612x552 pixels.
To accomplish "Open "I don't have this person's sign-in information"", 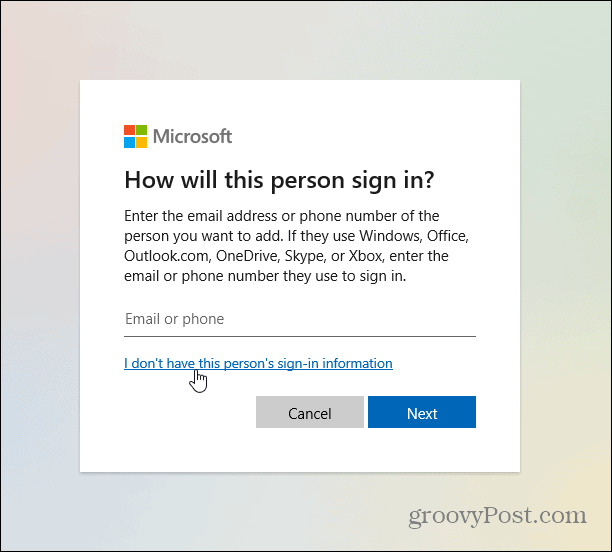I will 258,364.
